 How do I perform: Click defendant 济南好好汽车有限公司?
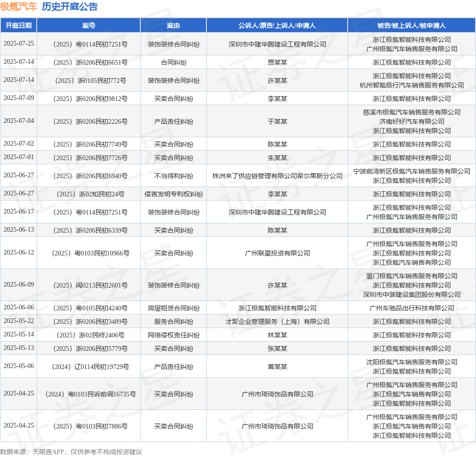click(412, 121)
